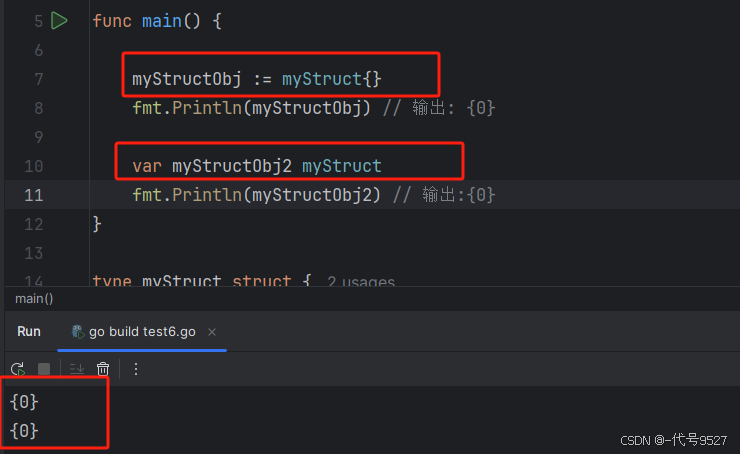The image size is (740, 454).
Task: Click the second {0} console output line
Action: 23,431
